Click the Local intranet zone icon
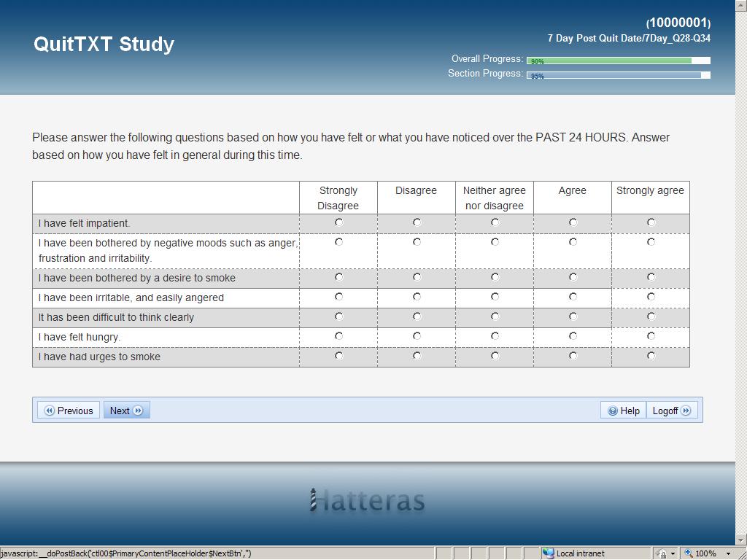 click(549, 553)
